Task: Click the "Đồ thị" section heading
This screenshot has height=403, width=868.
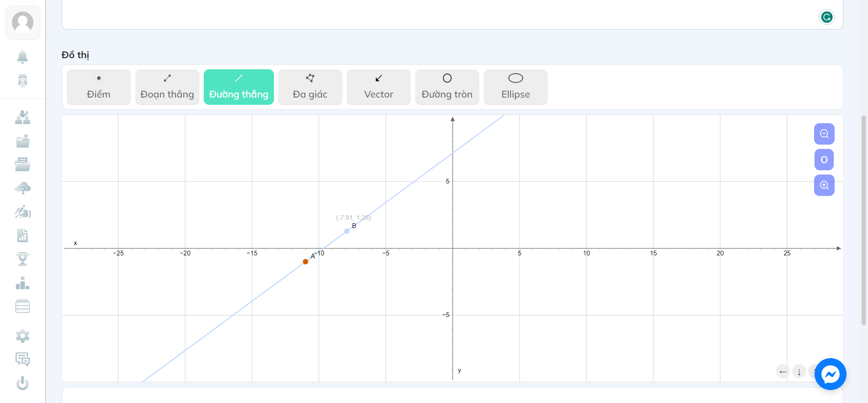Action: tap(75, 55)
